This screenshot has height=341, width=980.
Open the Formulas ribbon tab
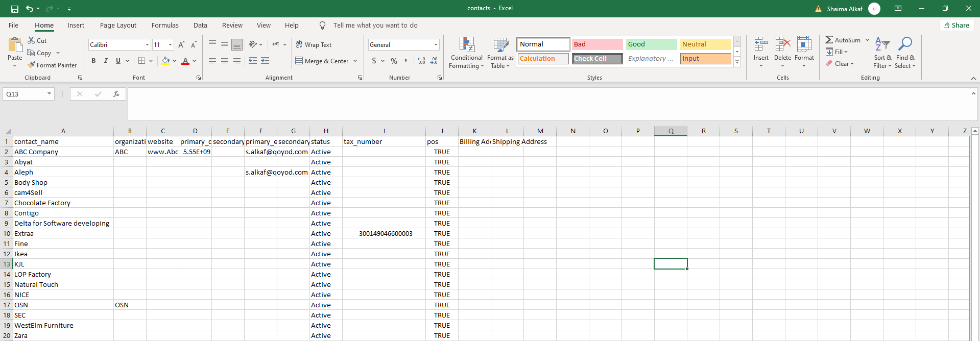pyautogui.click(x=165, y=26)
